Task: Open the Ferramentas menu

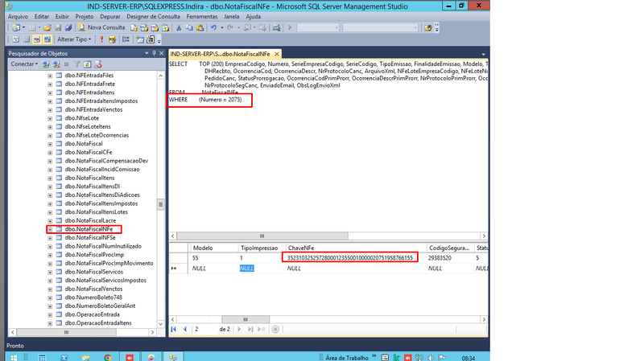Action: point(202,16)
